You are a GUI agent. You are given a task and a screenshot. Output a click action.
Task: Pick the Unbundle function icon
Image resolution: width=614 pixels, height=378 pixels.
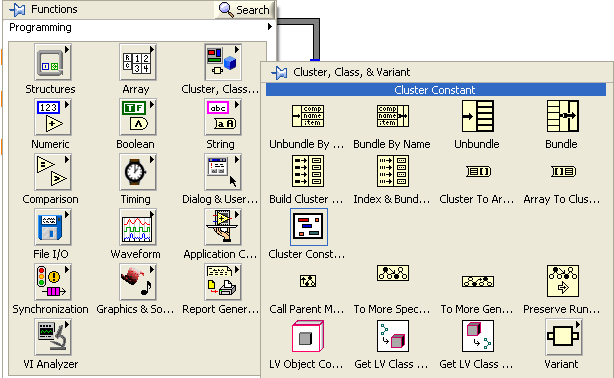click(478, 116)
